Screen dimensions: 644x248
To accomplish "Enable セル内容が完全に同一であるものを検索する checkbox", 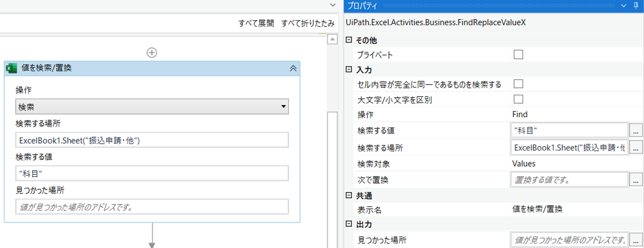I will (x=518, y=84).
